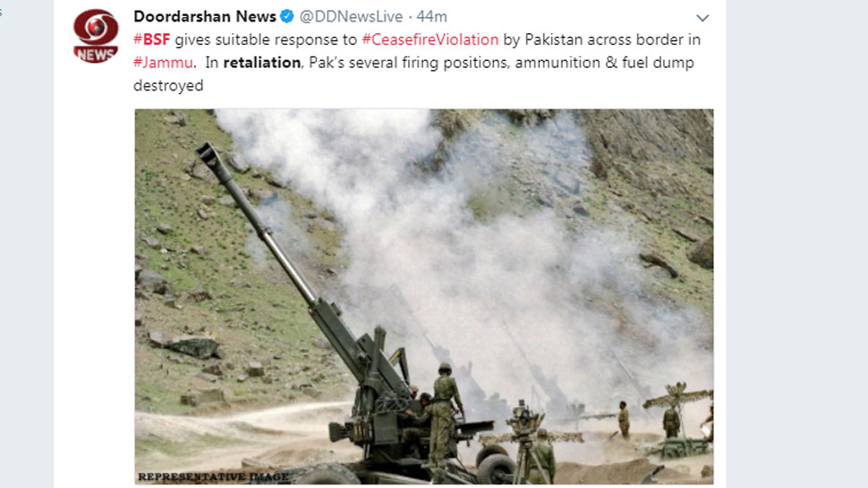Screen dimensions: 868x488
Task: Click the word destroyed in tweet text
Action: [x=168, y=85]
